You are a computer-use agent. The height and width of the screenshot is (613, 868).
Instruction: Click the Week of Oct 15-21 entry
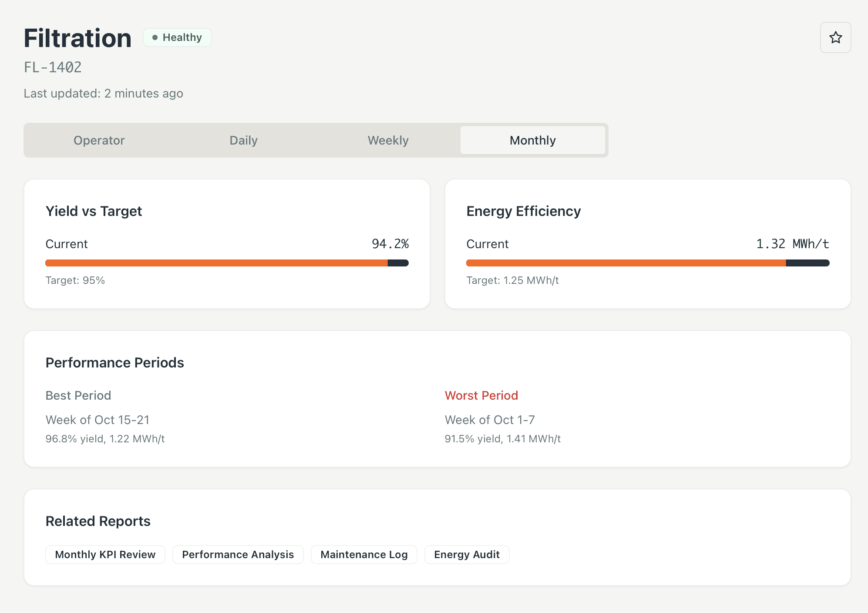(x=98, y=420)
